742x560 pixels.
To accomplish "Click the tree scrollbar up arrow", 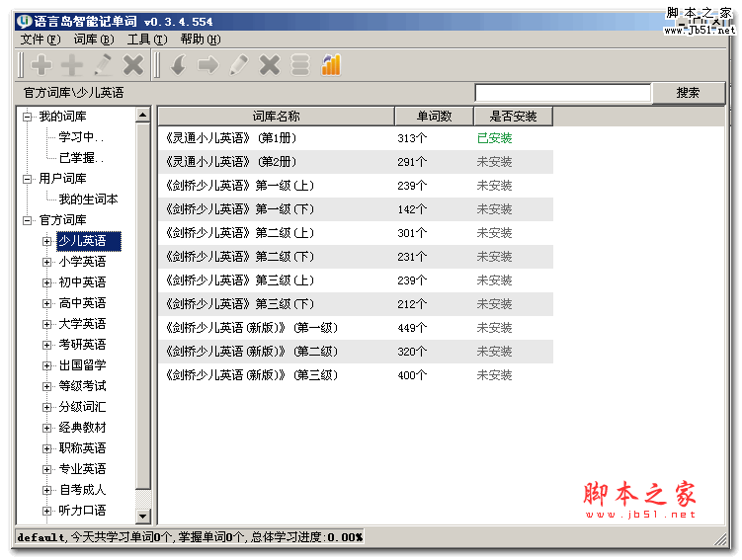I will point(143,115).
